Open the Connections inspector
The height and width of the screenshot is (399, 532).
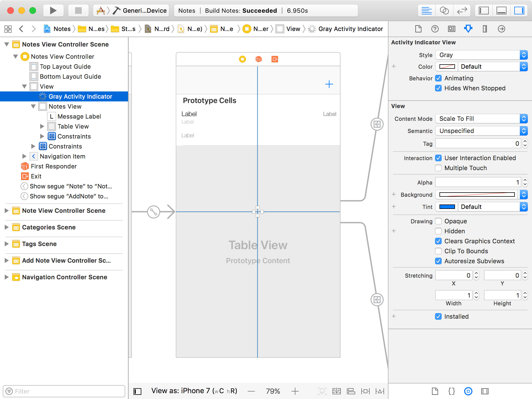(x=502, y=29)
